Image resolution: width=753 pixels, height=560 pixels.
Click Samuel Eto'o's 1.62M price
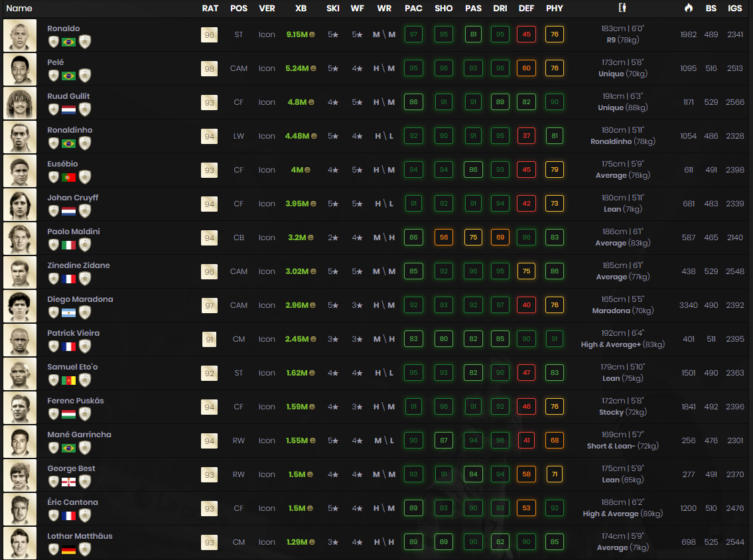point(297,373)
